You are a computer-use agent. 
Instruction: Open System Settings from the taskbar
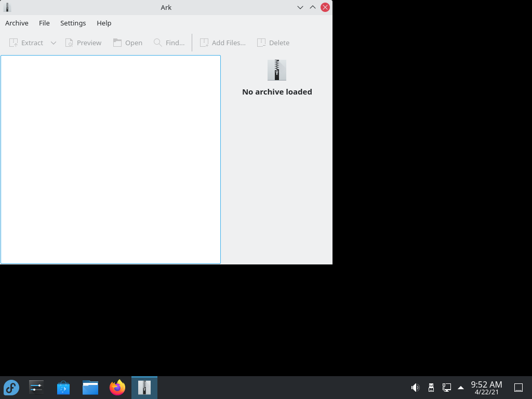pyautogui.click(x=36, y=388)
